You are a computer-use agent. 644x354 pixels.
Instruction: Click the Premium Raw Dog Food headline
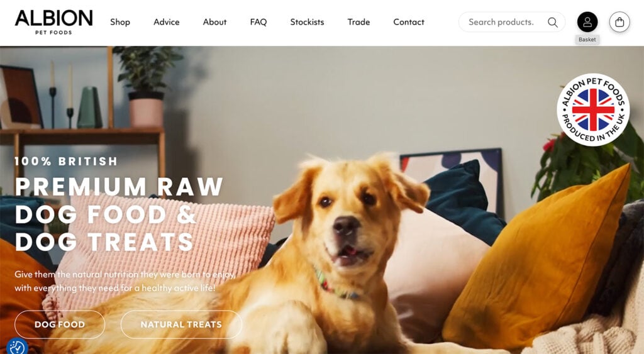click(x=119, y=214)
